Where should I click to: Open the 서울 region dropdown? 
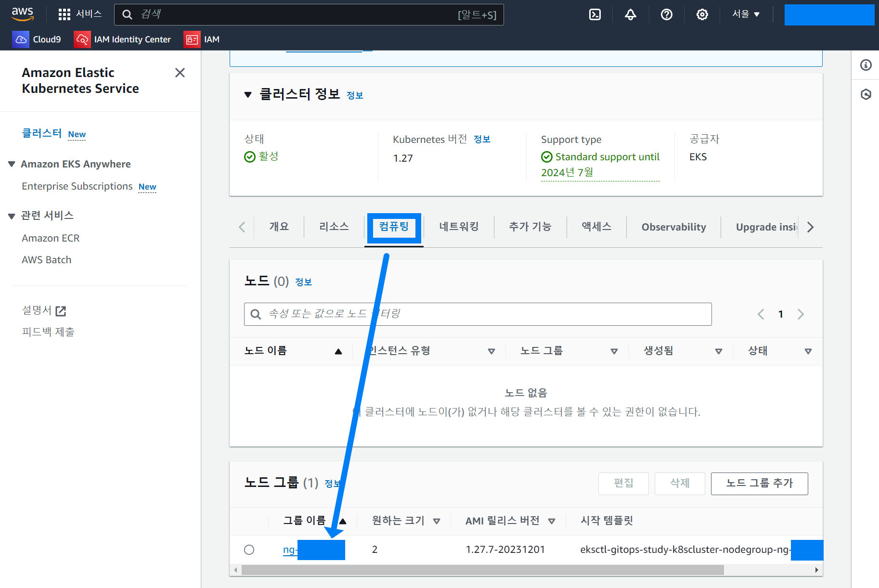coord(746,14)
